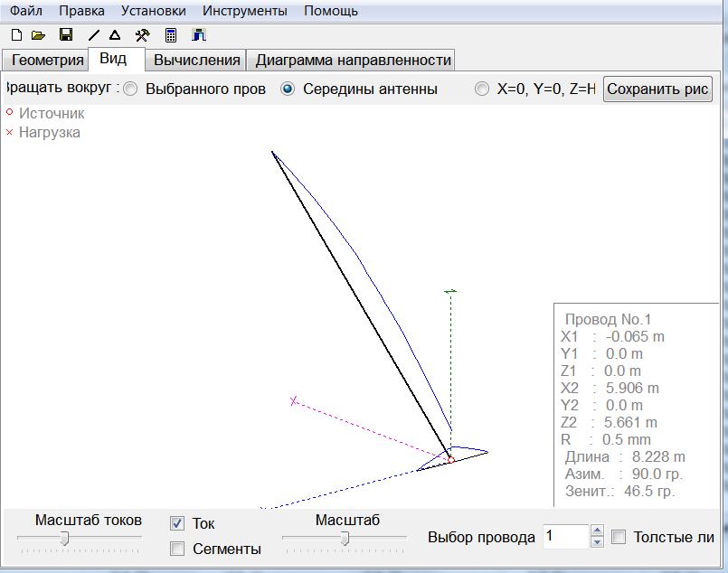Image resolution: width=728 pixels, height=573 pixels.
Task: Enable the 'Сегменты' checkbox
Action: [178, 549]
